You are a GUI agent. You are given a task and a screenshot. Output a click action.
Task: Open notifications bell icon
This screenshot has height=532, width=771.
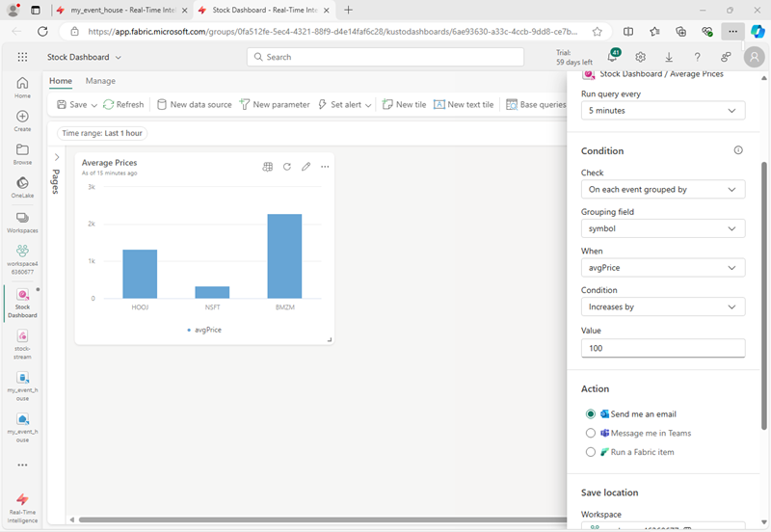point(613,57)
